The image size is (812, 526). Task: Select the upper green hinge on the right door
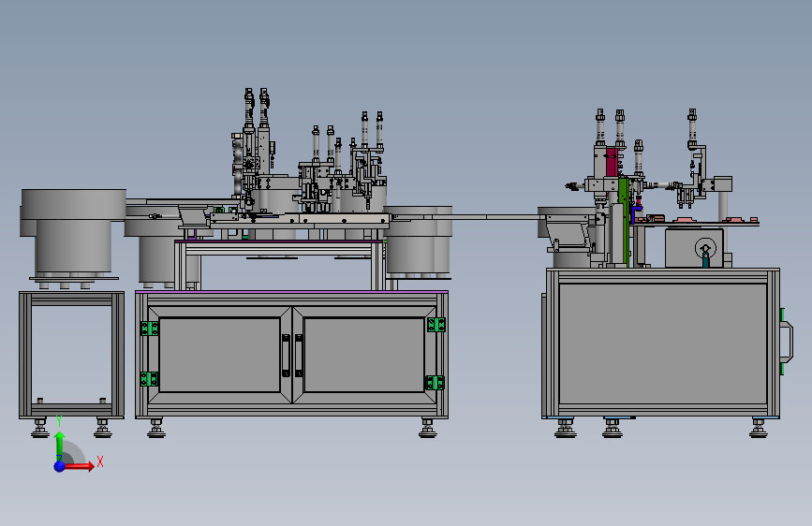[x=436, y=325]
